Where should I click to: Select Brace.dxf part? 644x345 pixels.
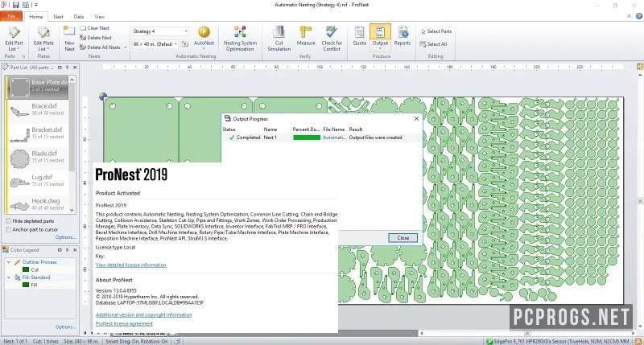[x=37, y=110]
